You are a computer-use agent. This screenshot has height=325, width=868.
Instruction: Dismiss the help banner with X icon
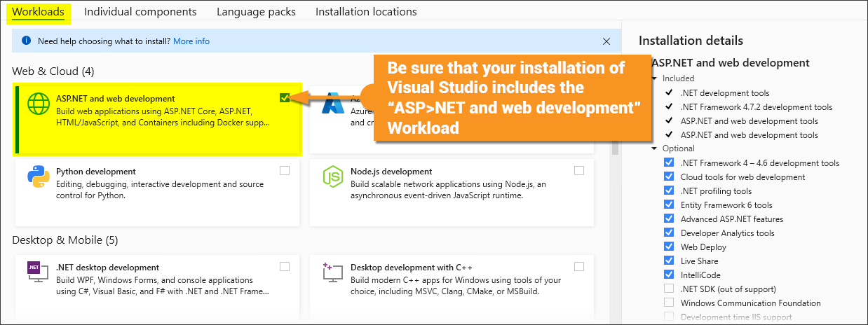click(606, 41)
